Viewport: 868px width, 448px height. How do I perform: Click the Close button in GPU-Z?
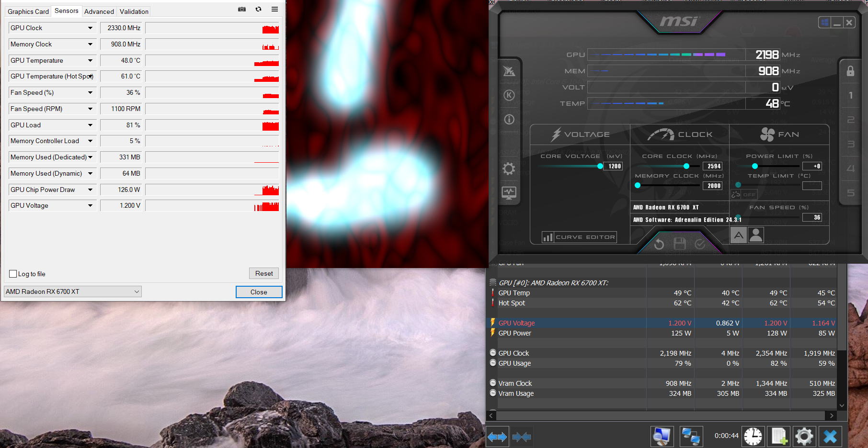pos(259,292)
